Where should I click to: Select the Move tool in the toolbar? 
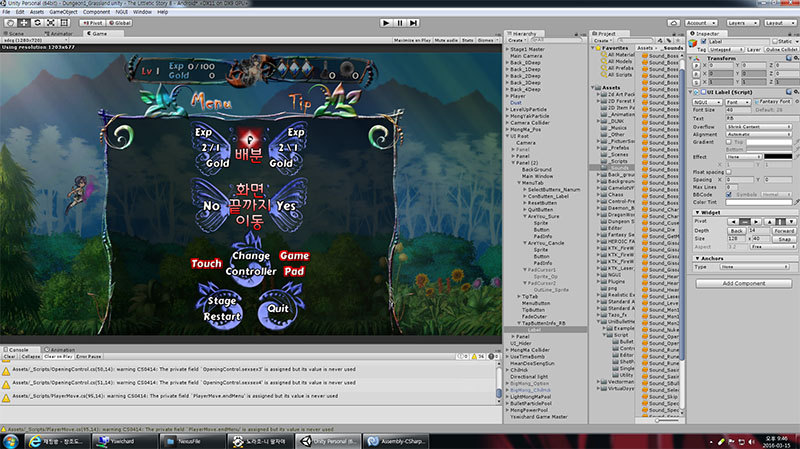pos(22,21)
